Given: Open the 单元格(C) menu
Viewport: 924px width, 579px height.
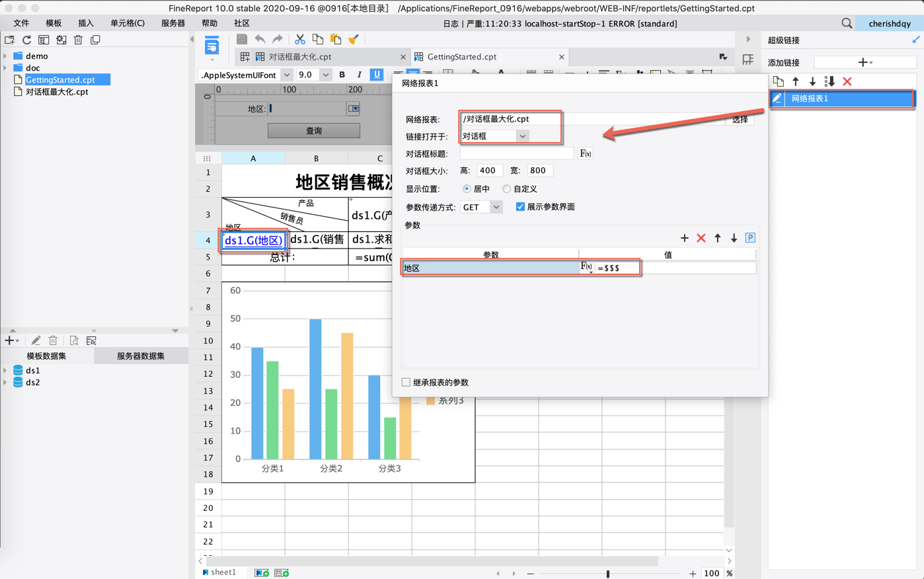Looking at the screenshot, I should coord(128,23).
